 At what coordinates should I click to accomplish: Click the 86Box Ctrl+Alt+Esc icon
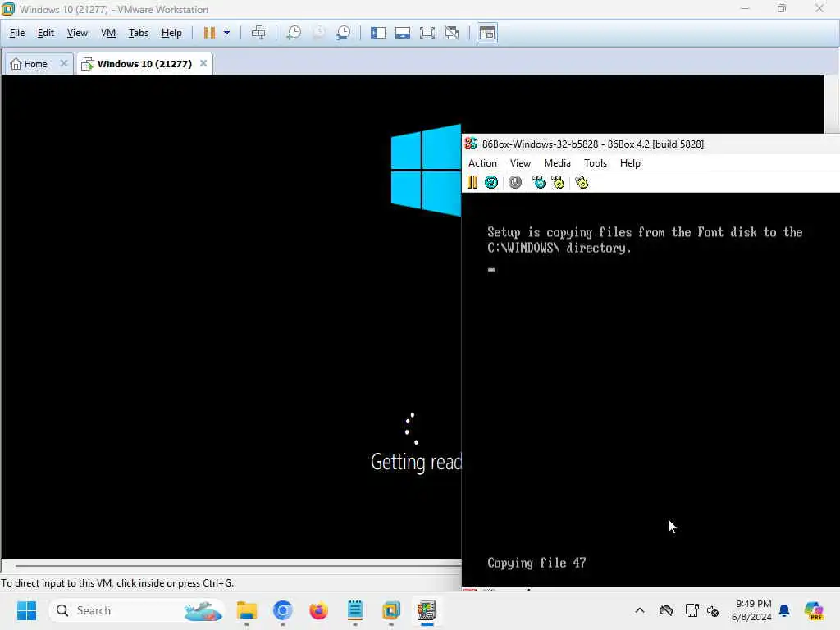tap(558, 182)
